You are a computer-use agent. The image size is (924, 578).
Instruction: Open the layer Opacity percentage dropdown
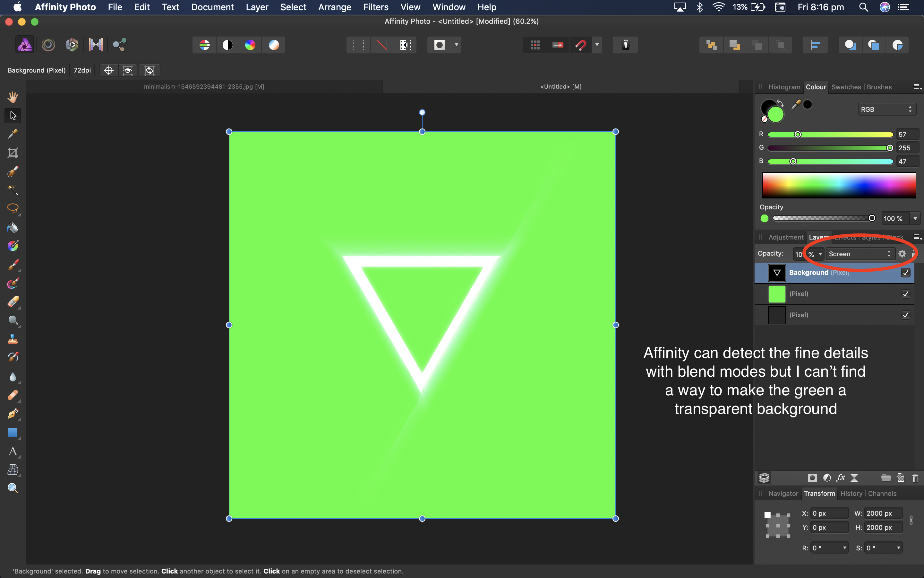click(820, 254)
